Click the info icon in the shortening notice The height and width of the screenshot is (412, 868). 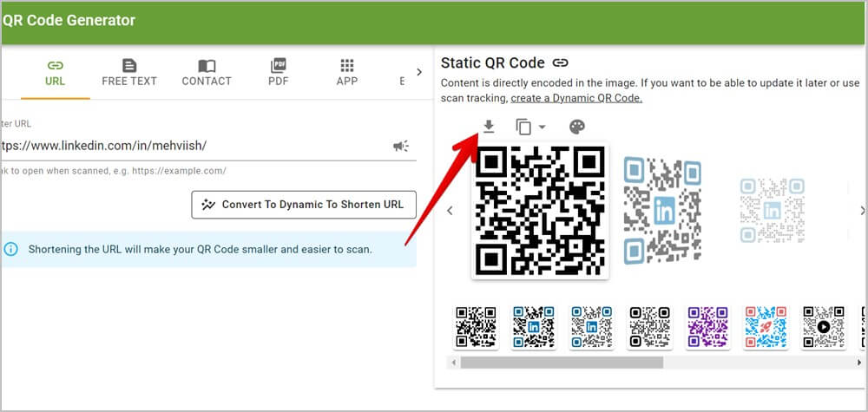[10, 250]
